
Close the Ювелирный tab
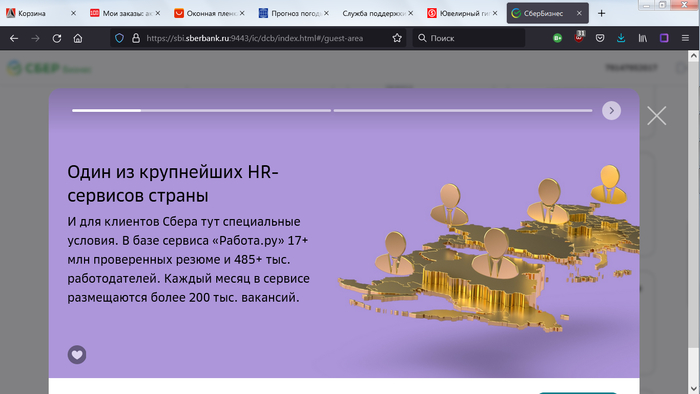coord(495,13)
